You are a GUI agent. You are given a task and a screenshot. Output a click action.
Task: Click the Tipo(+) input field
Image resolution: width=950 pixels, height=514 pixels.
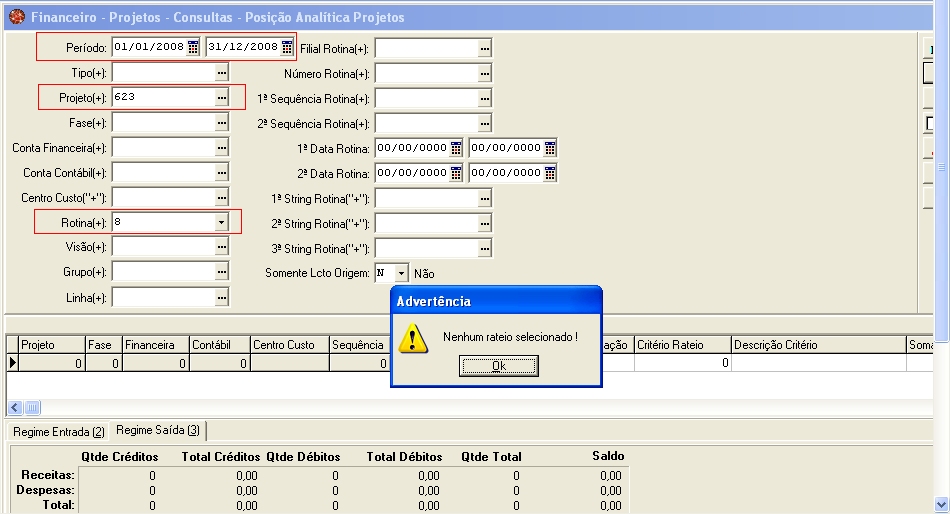point(164,73)
